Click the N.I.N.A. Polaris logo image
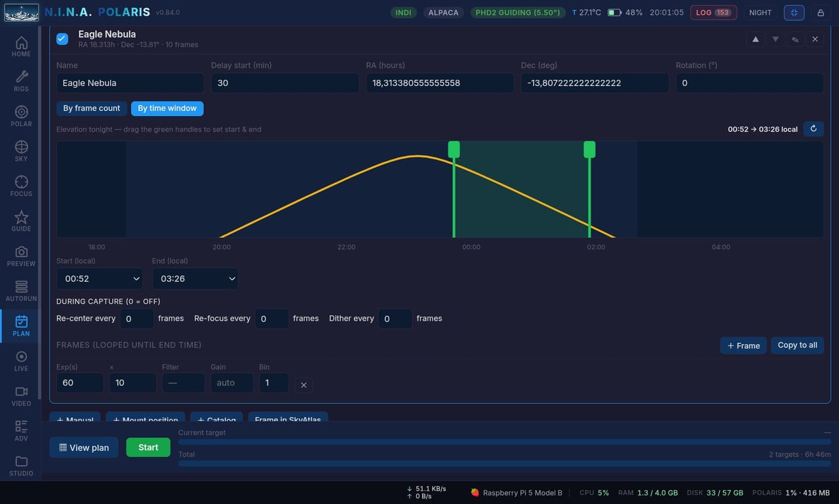 [22, 12]
